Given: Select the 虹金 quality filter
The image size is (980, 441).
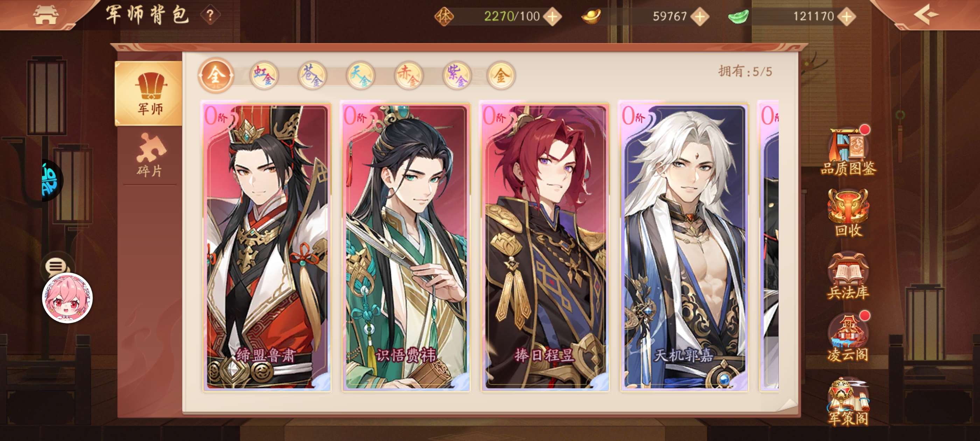Looking at the screenshot, I should (x=264, y=75).
